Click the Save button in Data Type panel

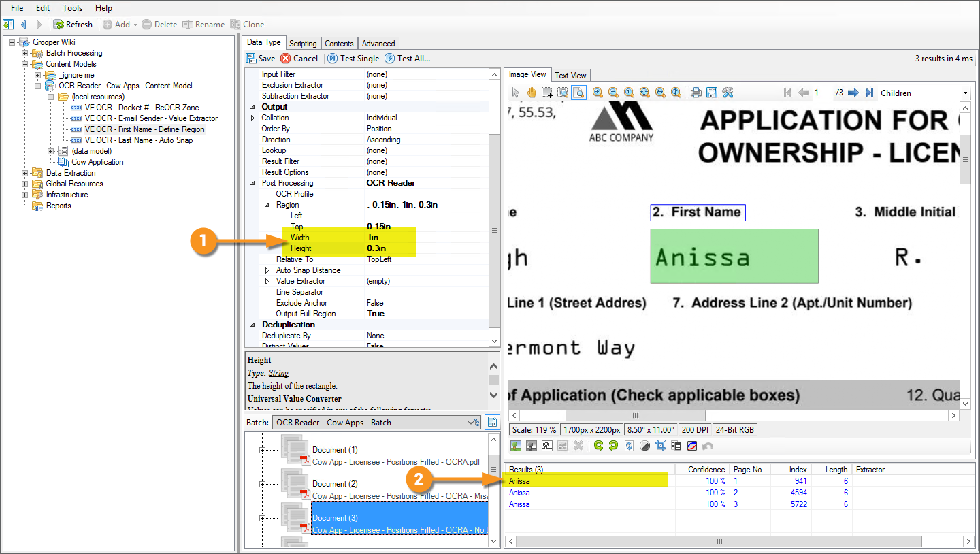(x=261, y=59)
